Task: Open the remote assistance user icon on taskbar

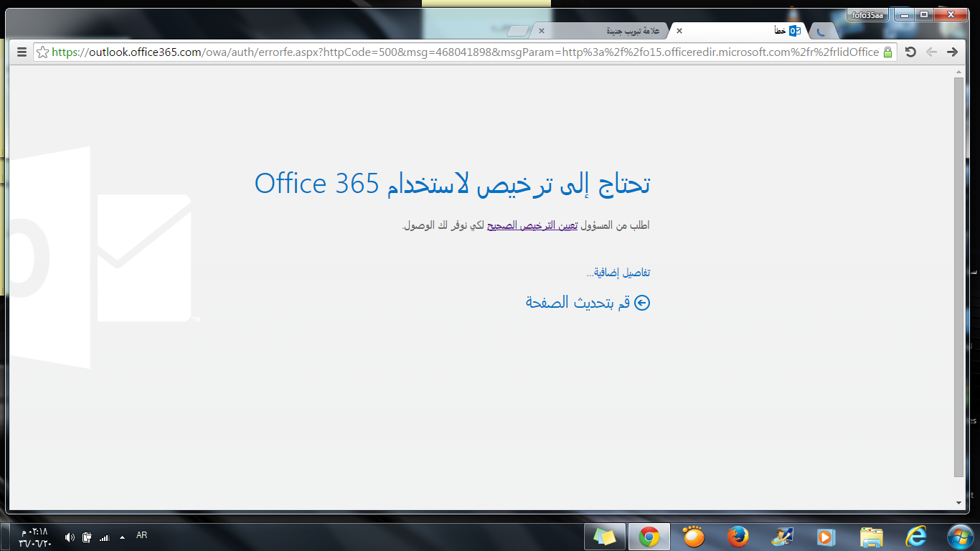Action: (x=782, y=537)
